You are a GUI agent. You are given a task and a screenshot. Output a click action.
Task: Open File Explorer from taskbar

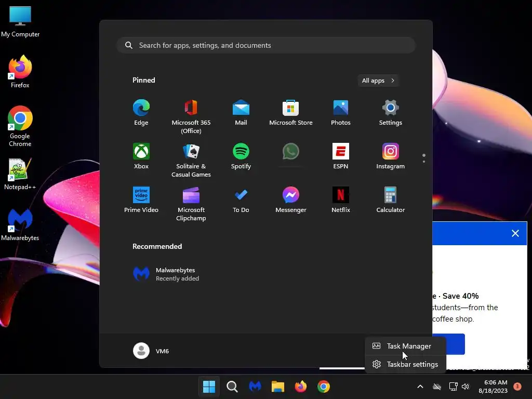278,387
